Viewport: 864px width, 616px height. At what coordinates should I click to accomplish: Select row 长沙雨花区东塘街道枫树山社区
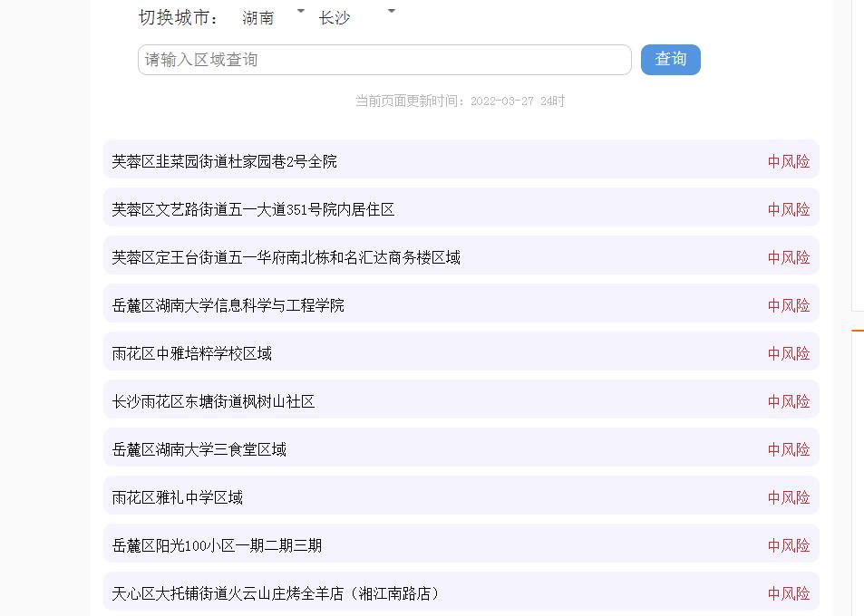(x=461, y=399)
